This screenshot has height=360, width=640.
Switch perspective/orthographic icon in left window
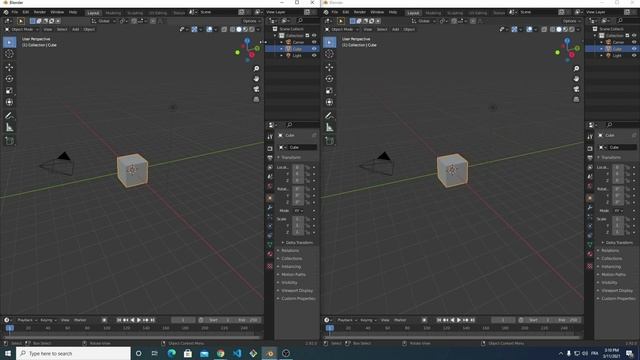[256, 99]
